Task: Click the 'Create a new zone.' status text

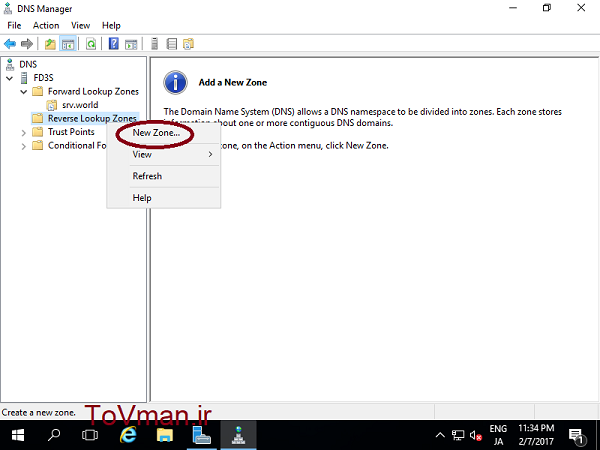Action: click(38, 412)
